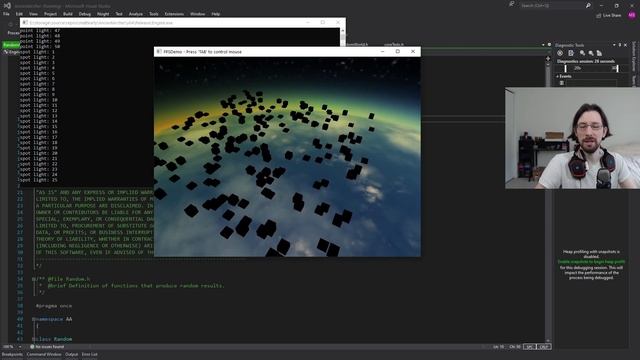The width and height of the screenshot is (640, 360).
Task: Click the Diagnostic Tools output icon
Action: (x=571, y=53)
